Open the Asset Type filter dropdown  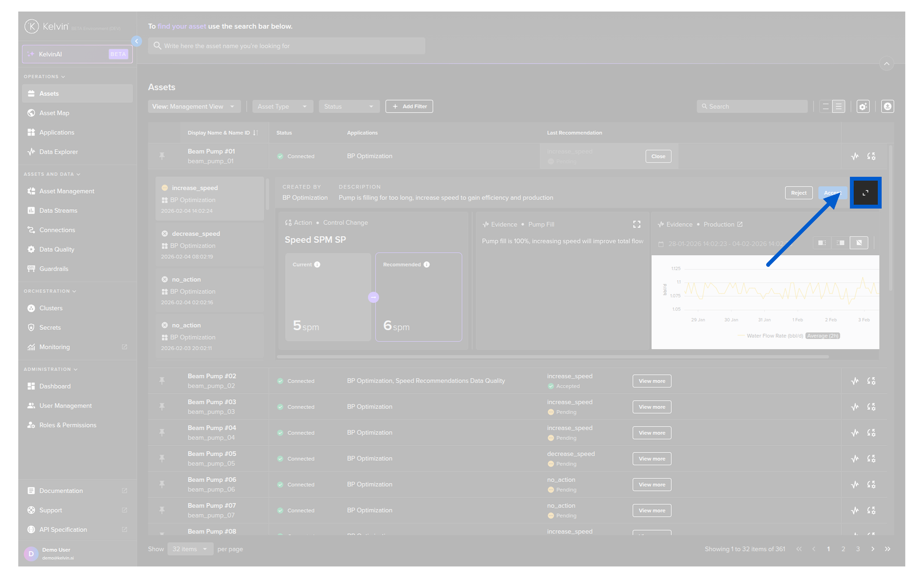point(282,106)
